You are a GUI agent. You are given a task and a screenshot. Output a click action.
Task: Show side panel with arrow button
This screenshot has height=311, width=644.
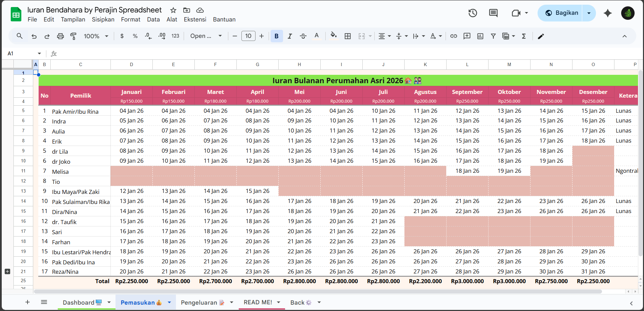(631, 303)
